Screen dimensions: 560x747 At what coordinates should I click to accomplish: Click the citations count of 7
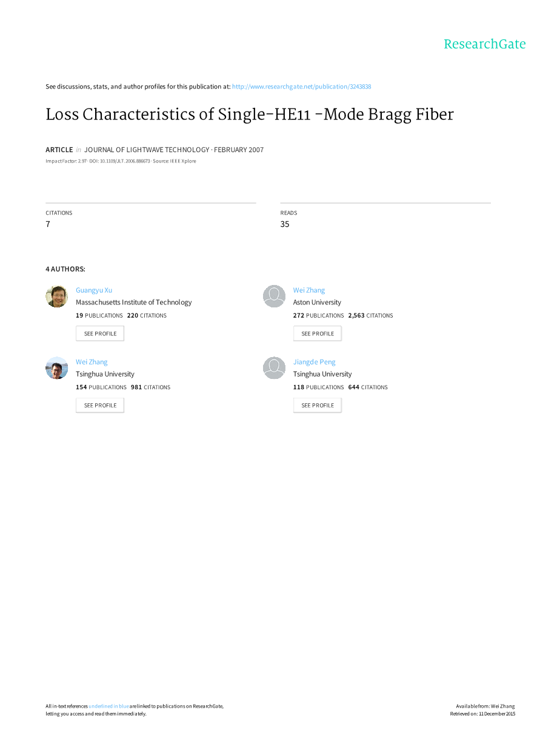(x=48, y=224)
